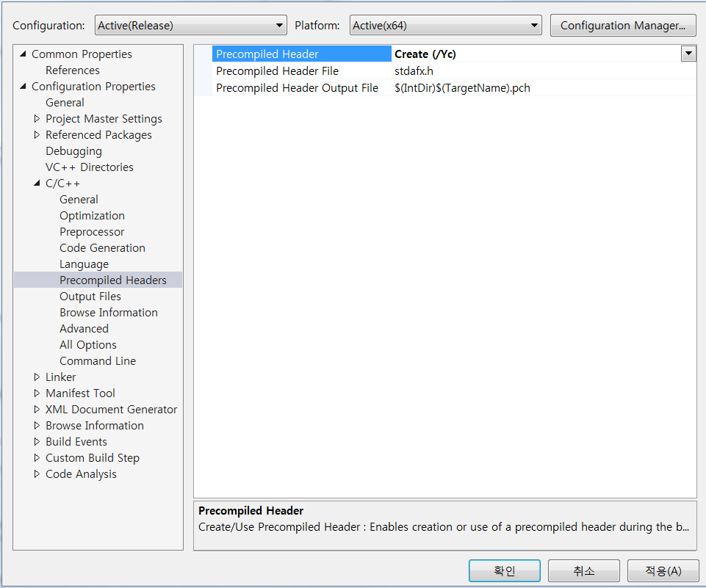Collapse the Common Properties tree node
Viewport: 706px width, 588px height.
click(x=23, y=54)
